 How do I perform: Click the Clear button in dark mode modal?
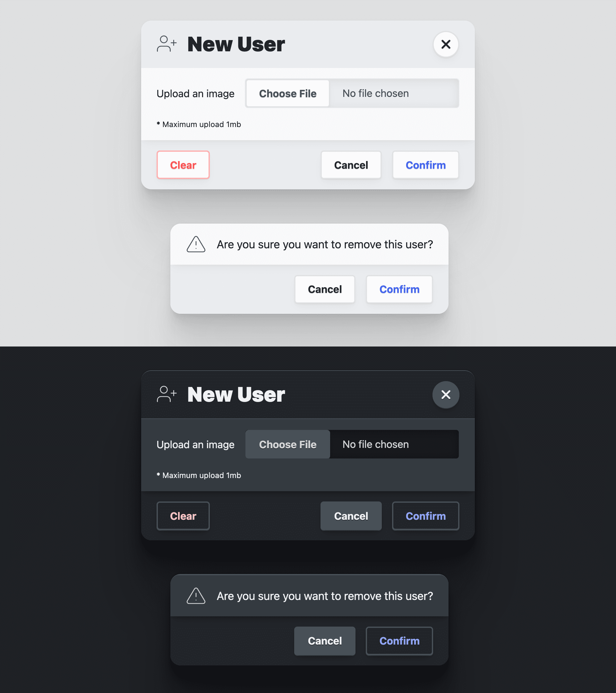(x=183, y=516)
